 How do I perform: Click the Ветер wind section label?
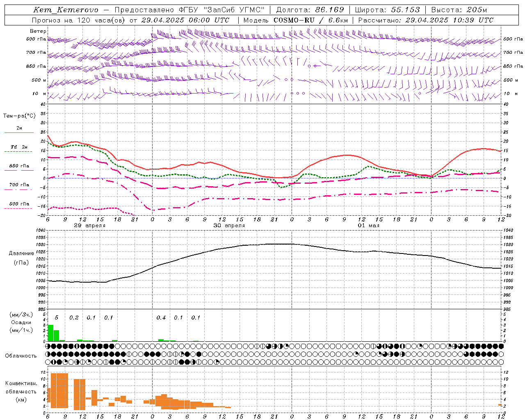pos(38,31)
